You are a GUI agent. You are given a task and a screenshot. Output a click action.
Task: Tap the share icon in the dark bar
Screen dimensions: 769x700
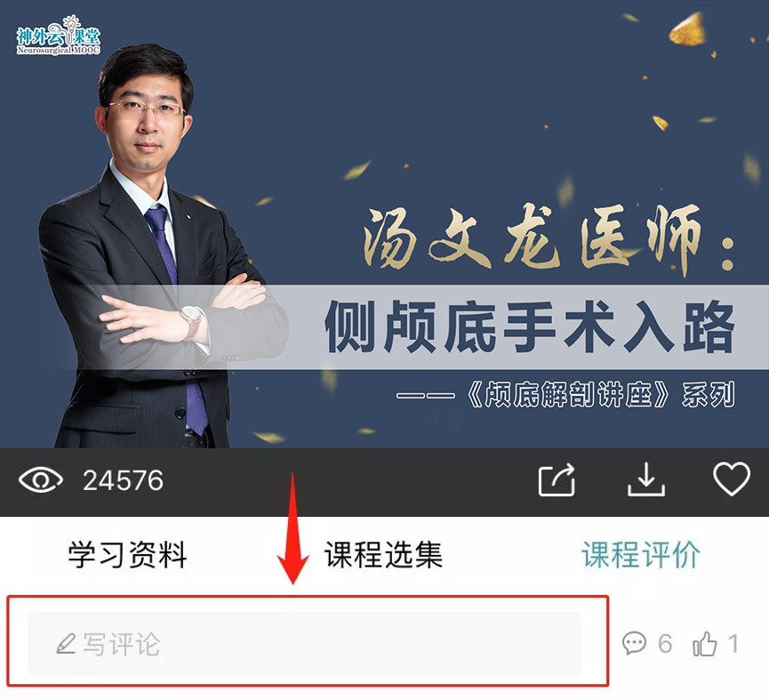coord(557,479)
